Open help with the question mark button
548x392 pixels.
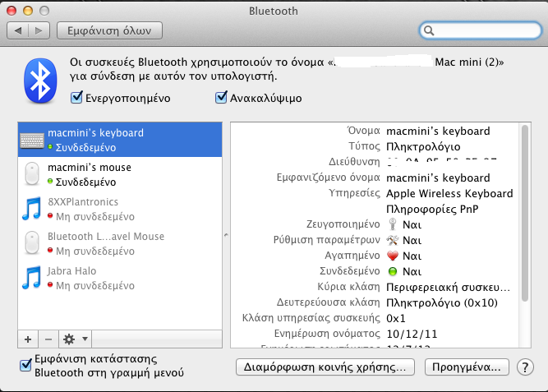[525, 367]
